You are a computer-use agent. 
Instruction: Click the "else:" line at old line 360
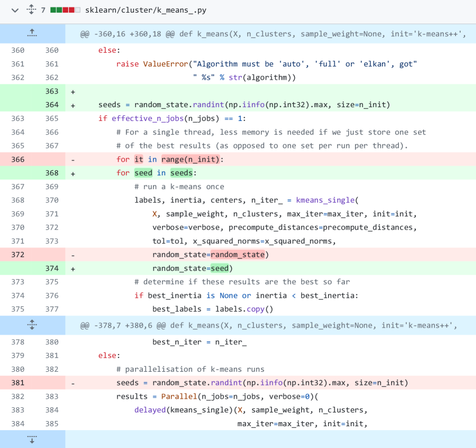109,50
